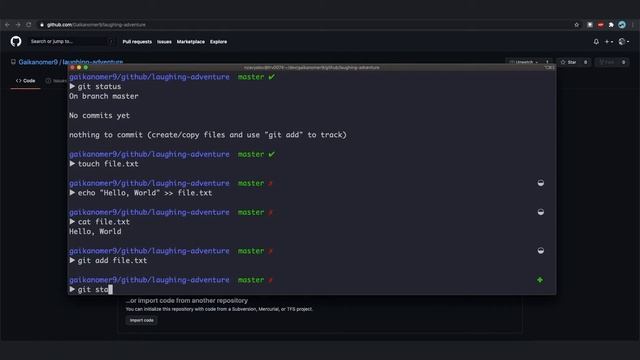Click the terminal's green zoom button

(x=86, y=67)
